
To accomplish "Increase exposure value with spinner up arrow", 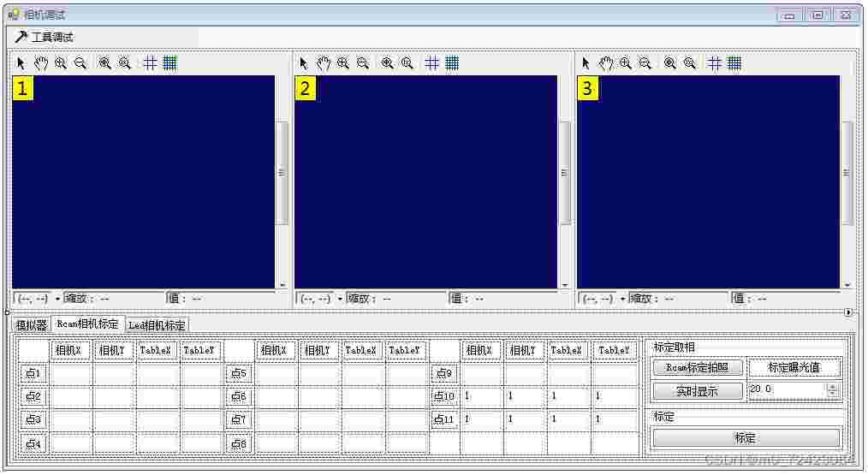I will tap(832, 387).
